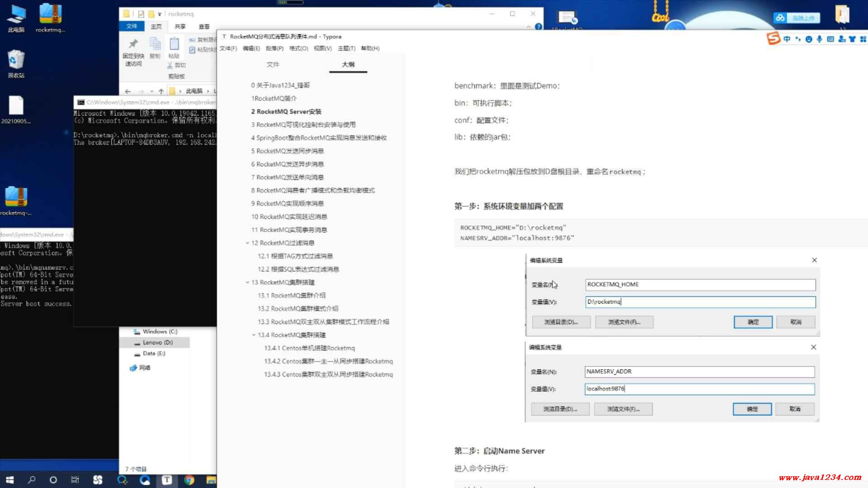Image resolution: width=868 pixels, height=488 pixels.
Task: Switch to 文件 tab in Typora sidebar
Action: click(273, 65)
